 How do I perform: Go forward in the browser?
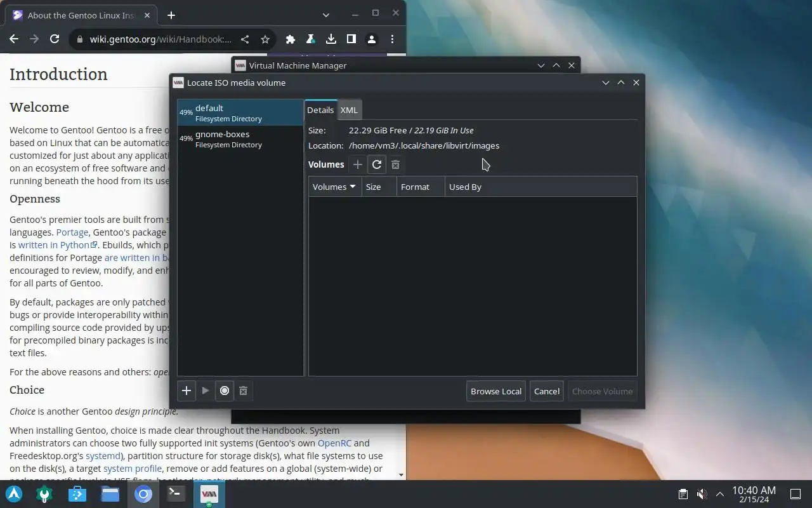[x=34, y=39]
